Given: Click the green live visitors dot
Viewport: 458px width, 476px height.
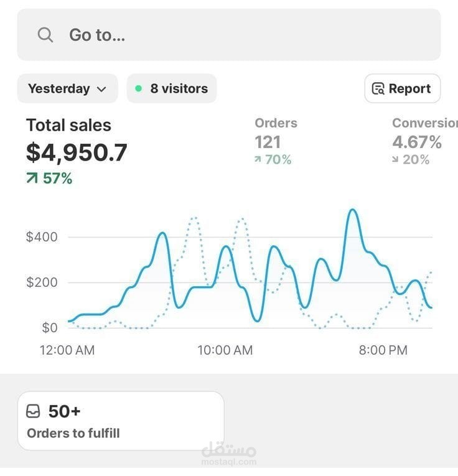Looking at the screenshot, I should (138, 88).
